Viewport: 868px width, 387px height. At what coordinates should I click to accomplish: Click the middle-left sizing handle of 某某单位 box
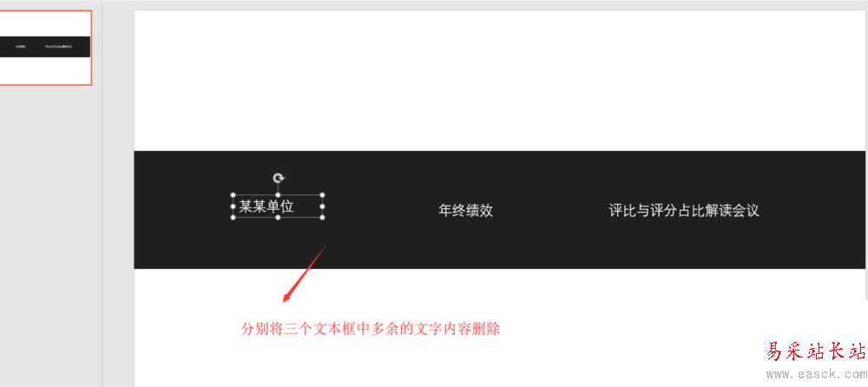pyautogui.click(x=233, y=206)
